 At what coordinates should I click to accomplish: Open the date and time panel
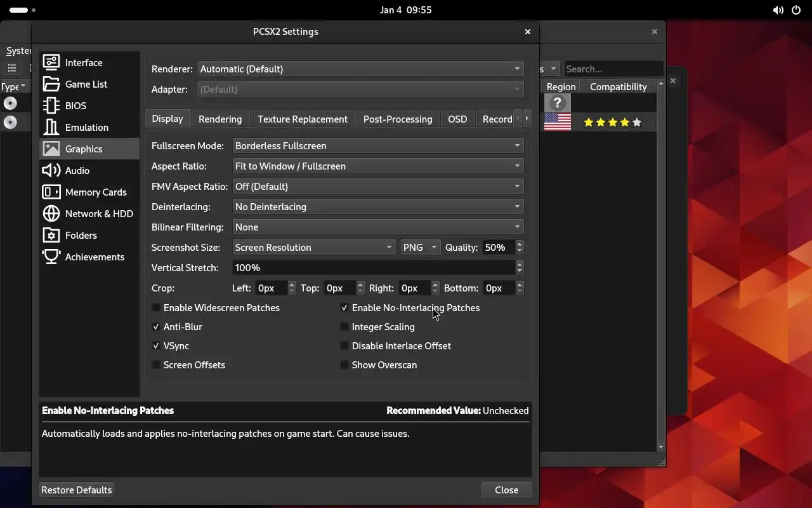pyautogui.click(x=406, y=10)
